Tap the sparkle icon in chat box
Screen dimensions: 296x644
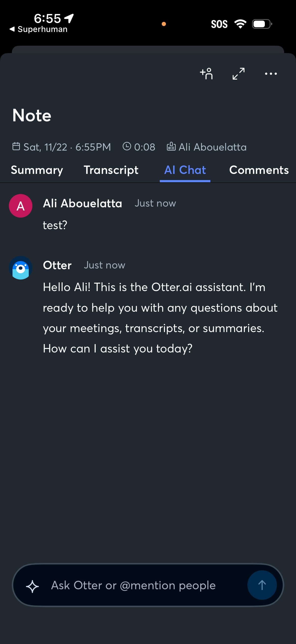[32, 586]
